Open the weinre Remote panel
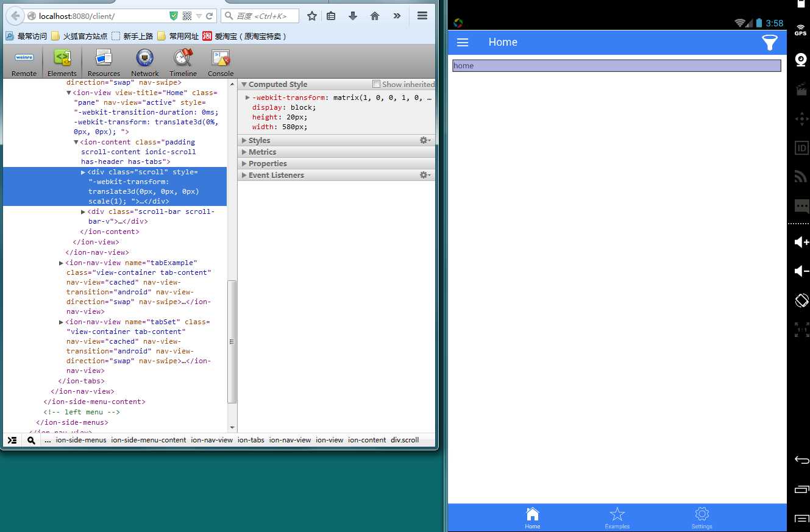 pyautogui.click(x=24, y=63)
